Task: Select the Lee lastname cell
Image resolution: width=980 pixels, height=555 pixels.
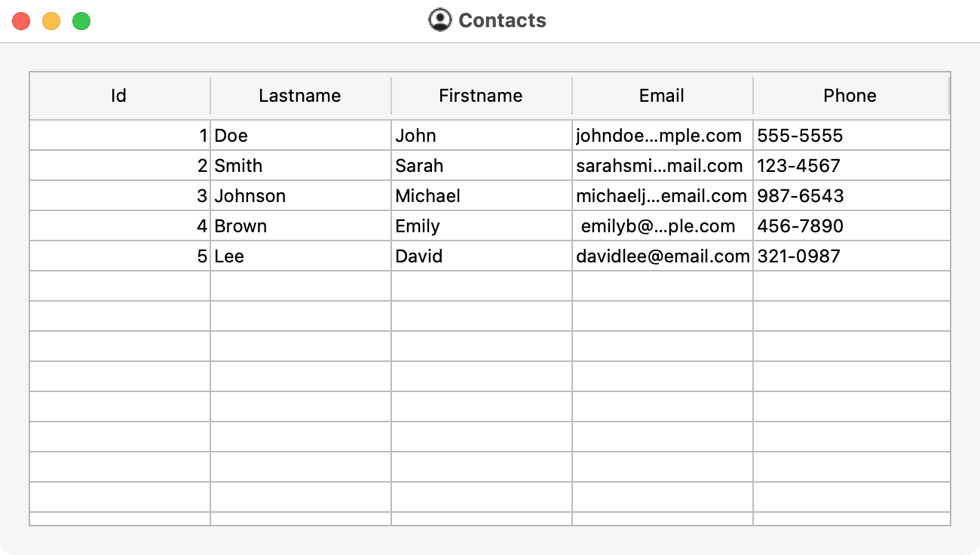Action: pyautogui.click(x=300, y=256)
